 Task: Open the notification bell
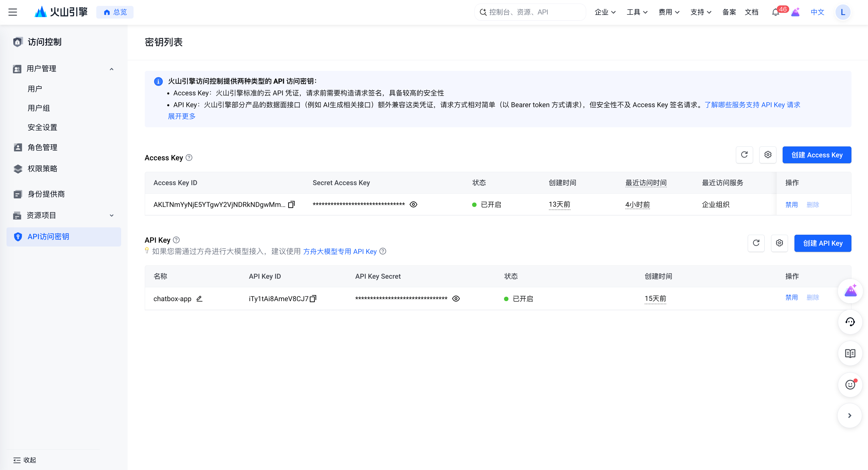tap(775, 12)
